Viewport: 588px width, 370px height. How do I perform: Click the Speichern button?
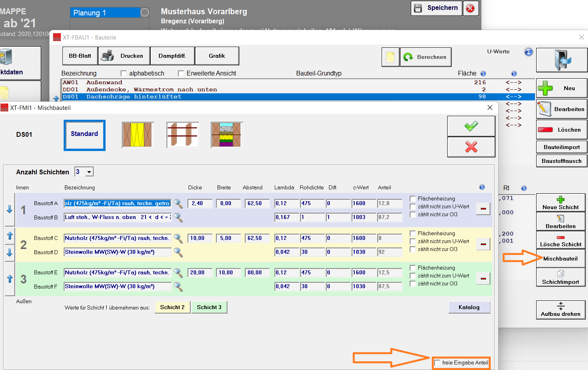click(x=437, y=8)
